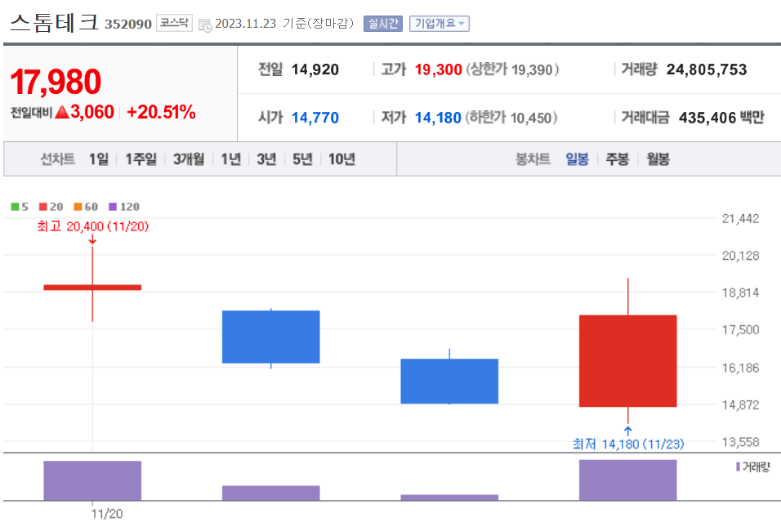781x532 pixels.
Task: Select the 1년 line chart tab
Action: pos(231,159)
